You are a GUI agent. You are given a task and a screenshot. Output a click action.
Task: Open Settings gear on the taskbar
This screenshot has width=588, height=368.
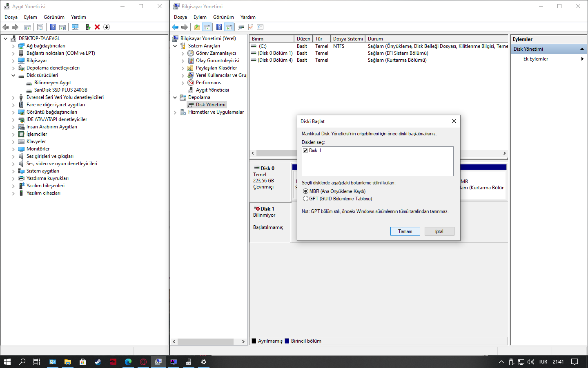click(203, 362)
